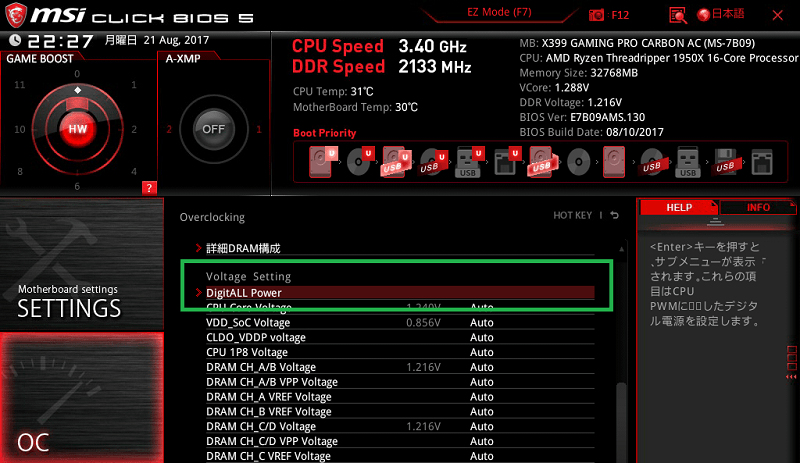Click the settings list vertical scrollbar

coord(621,352)
